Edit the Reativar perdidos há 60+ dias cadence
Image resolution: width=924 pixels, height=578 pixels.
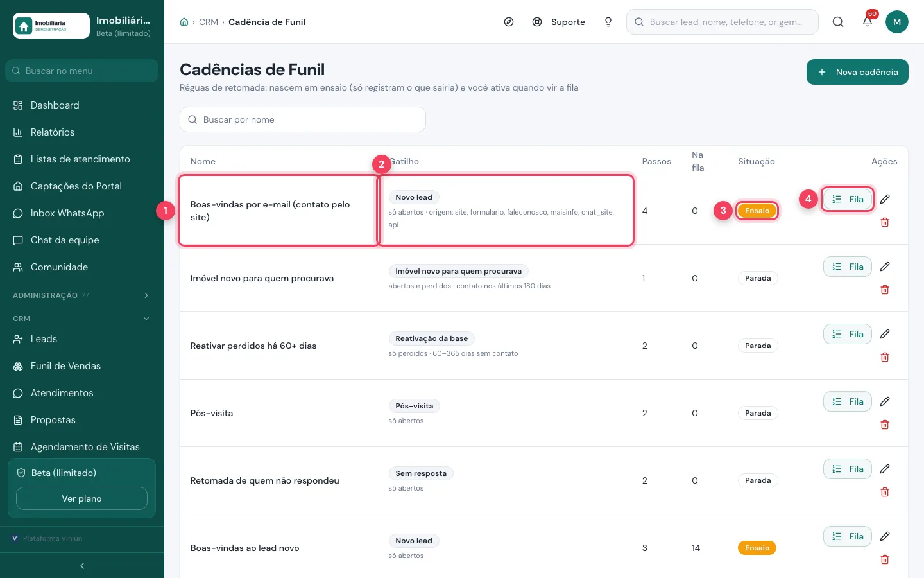[885, 334]
